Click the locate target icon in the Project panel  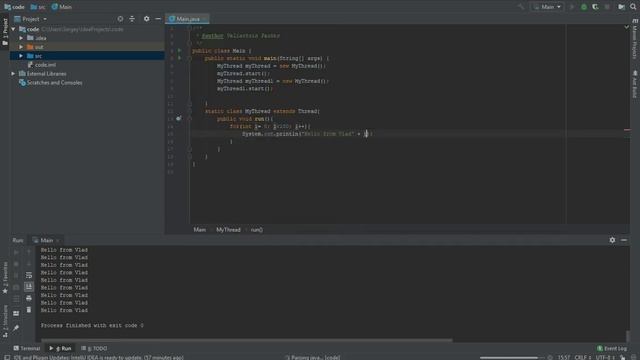pyautogui.click(x=120, y=19)
